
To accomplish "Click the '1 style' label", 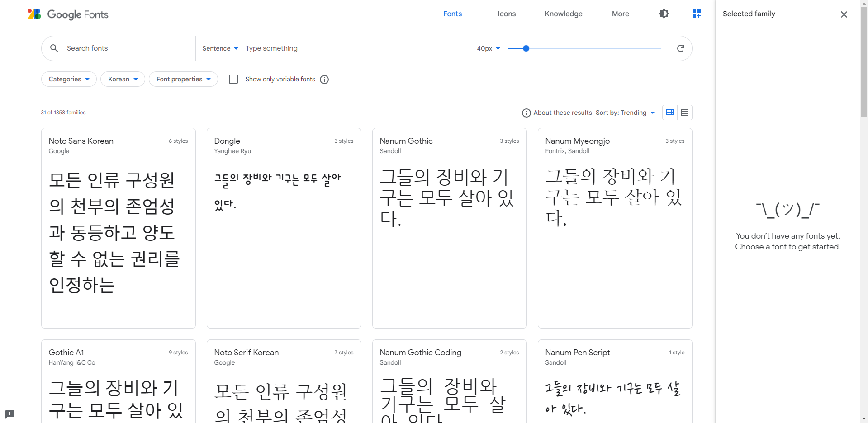I will [x=677, y=352].
